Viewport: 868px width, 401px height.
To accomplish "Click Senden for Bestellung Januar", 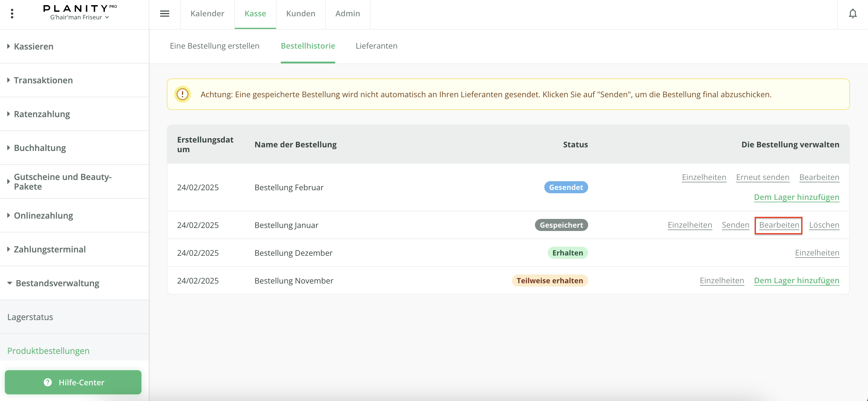I will coord(735,225).
